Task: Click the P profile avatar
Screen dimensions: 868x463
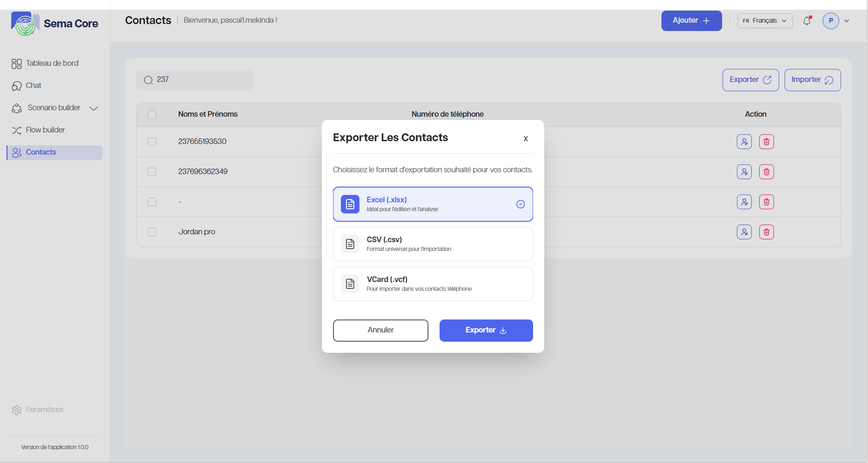Action: [x=830, y=21]
